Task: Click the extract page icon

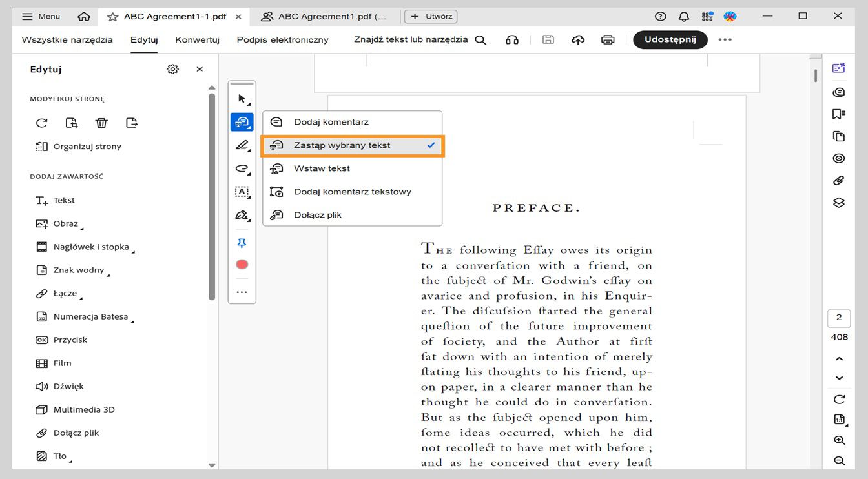Action: point(132,123)
